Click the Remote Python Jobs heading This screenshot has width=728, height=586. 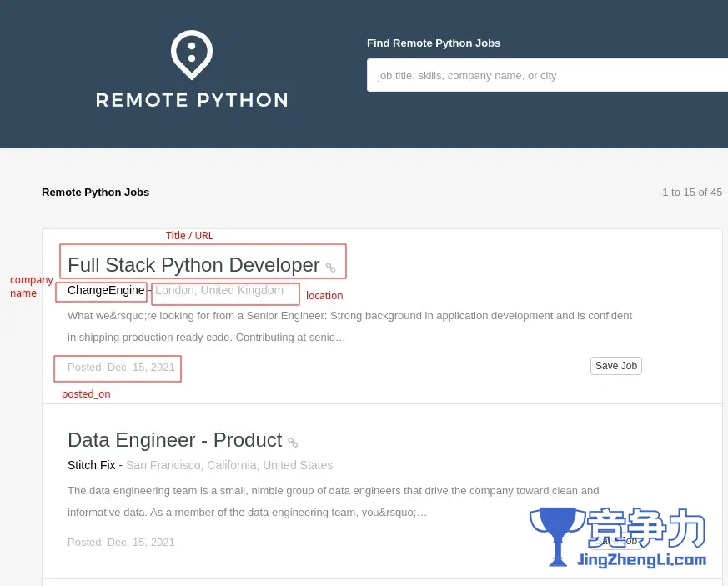tap(96, 192)
